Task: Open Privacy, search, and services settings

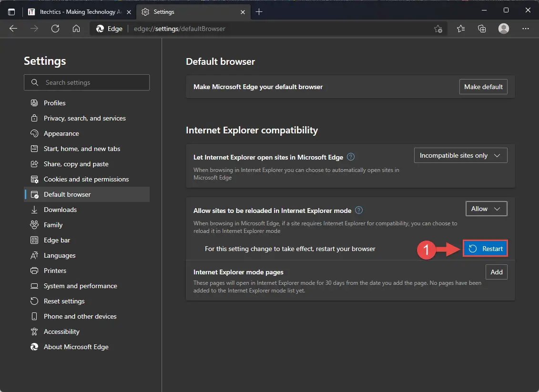Action: point(84,118)
